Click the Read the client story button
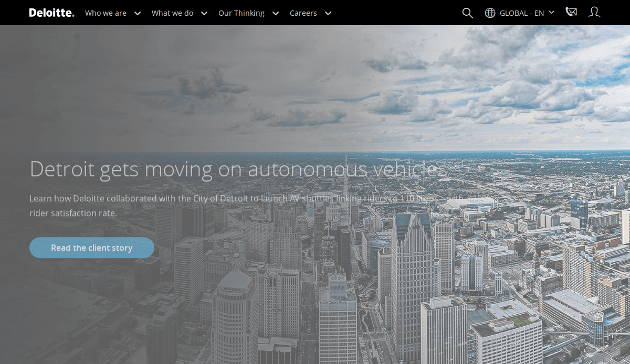 tap(92, 247)
